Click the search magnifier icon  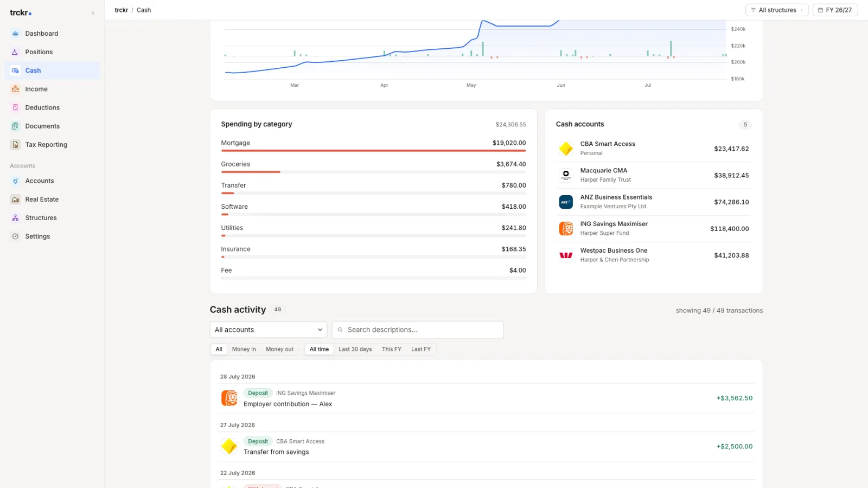tap(340, 330)
